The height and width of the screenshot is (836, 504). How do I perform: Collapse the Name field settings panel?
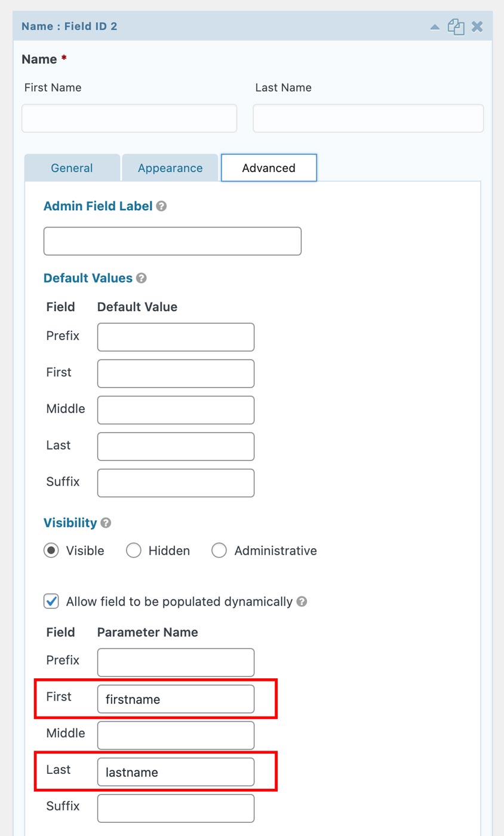[x=435, y=27]
